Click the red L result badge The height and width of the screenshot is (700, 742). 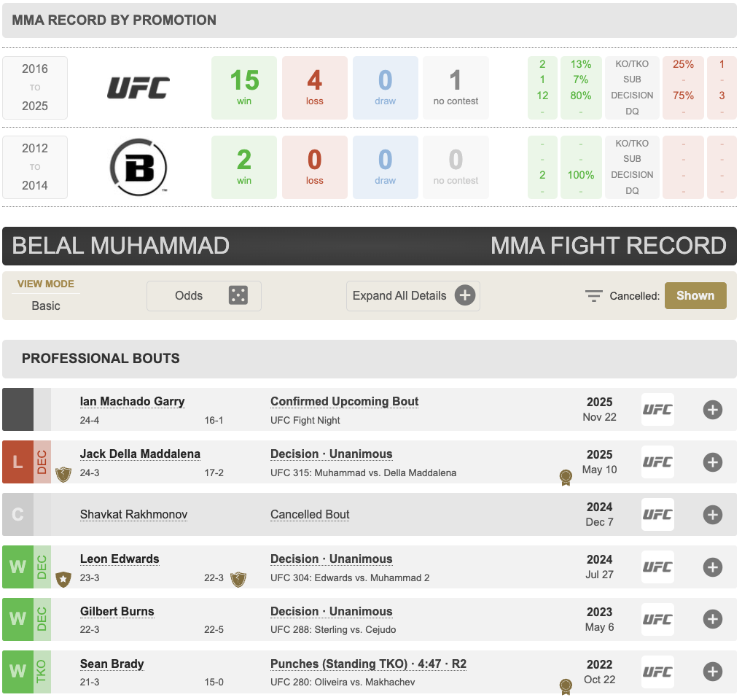(x=17, y=462)
